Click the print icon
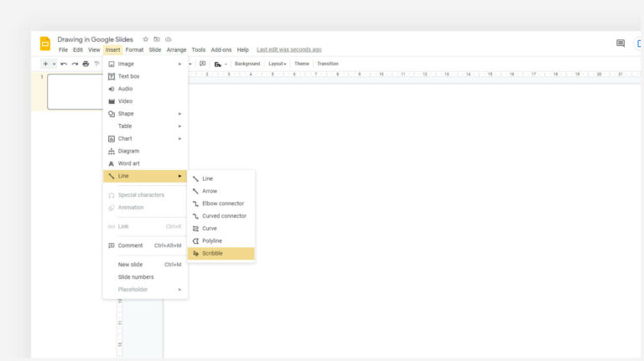 [86, 64]
